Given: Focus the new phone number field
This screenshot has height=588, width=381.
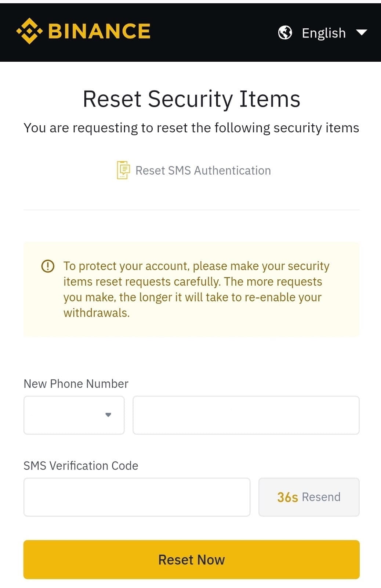Looking at the screenshot, I should point(246,415).
